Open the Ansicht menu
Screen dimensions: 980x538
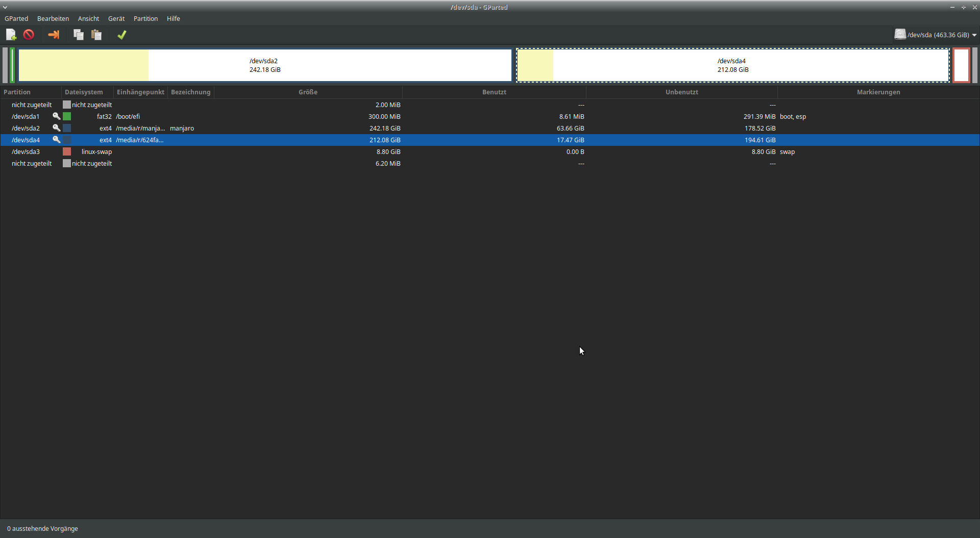click(88, 18)
